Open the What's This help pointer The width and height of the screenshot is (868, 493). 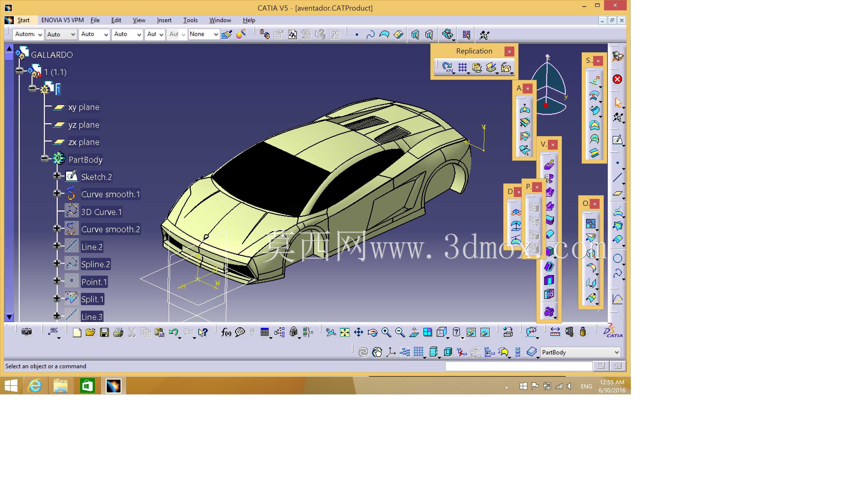tap(203, 332)
